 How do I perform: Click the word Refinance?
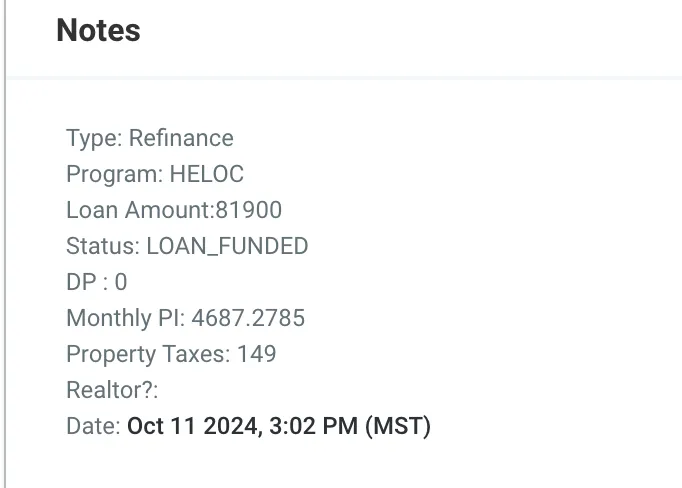coord(181,138)
